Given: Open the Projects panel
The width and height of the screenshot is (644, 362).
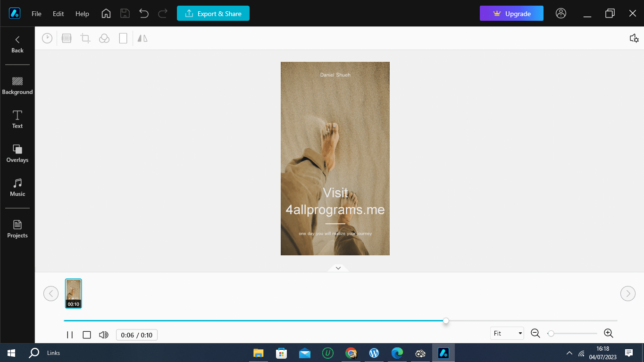Looking at the screenshot, I should pyautogui.click(x=17, y=229).
